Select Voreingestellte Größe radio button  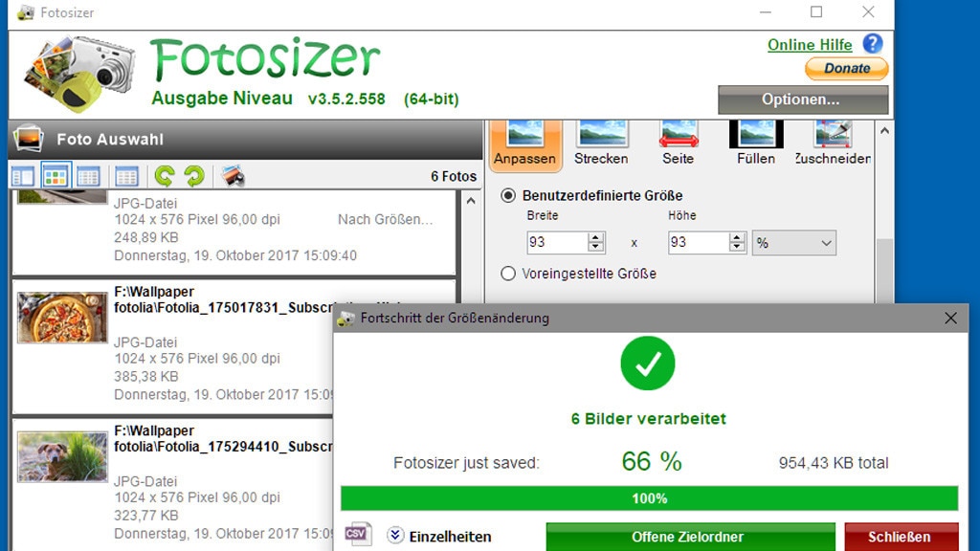point(508,274)
